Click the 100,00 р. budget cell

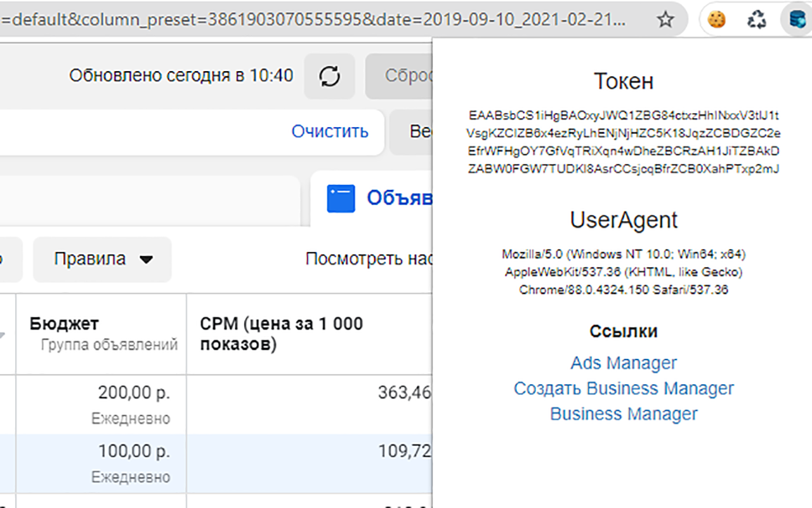[x=134, y=451]
